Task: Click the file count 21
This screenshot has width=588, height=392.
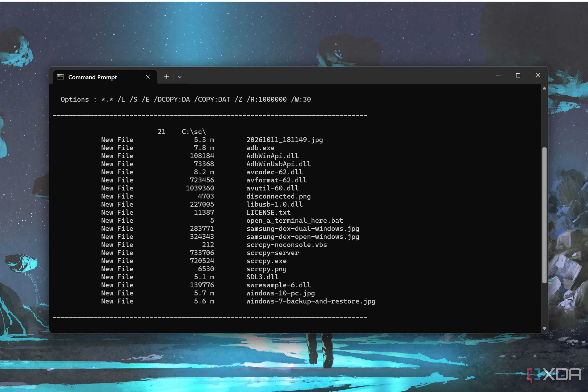Action: [162, 132]
